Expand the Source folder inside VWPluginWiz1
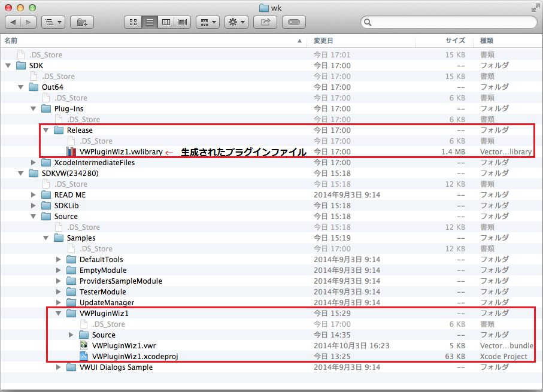 71,335
